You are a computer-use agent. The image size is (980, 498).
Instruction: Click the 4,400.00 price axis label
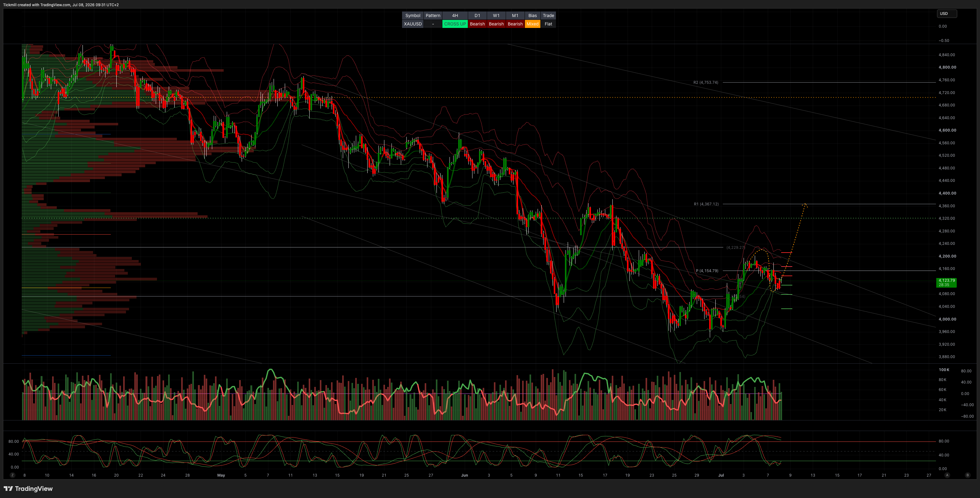(947, 193)
